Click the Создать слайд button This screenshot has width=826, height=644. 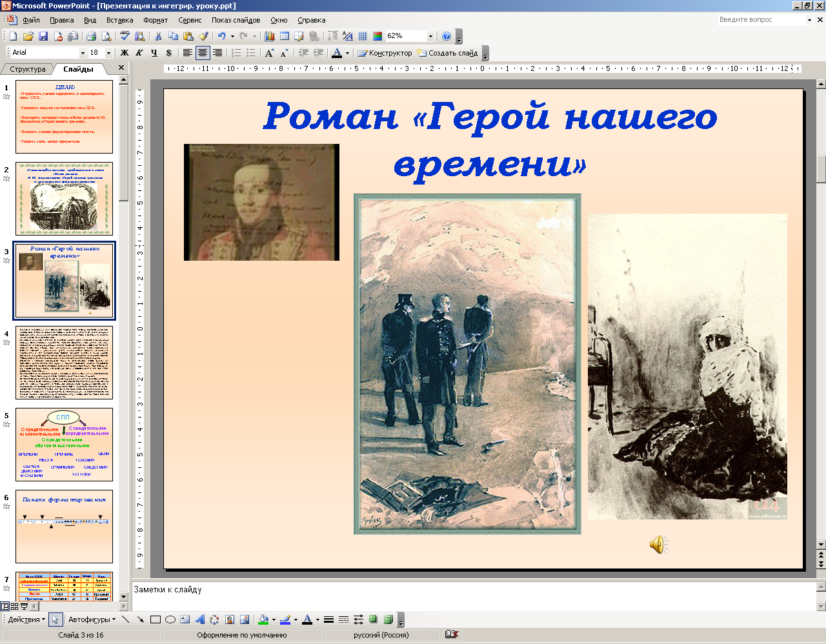447,53
